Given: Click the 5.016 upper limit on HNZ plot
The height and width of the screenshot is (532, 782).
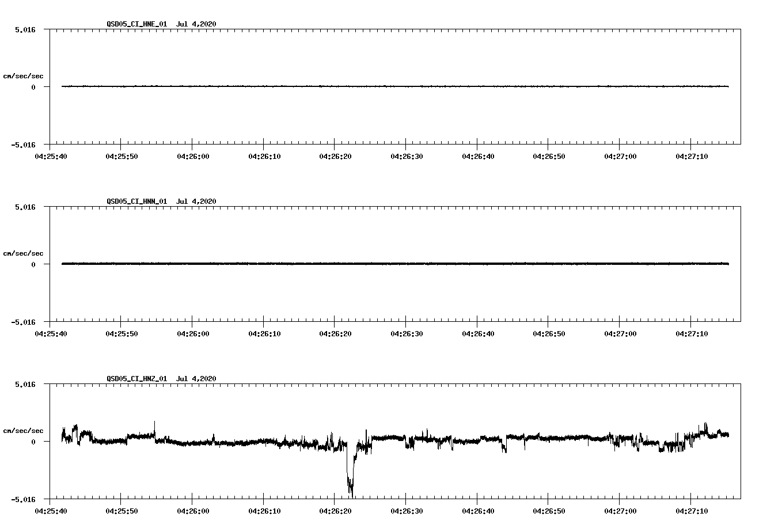Looking at the screenshot, I should point(25,384).
